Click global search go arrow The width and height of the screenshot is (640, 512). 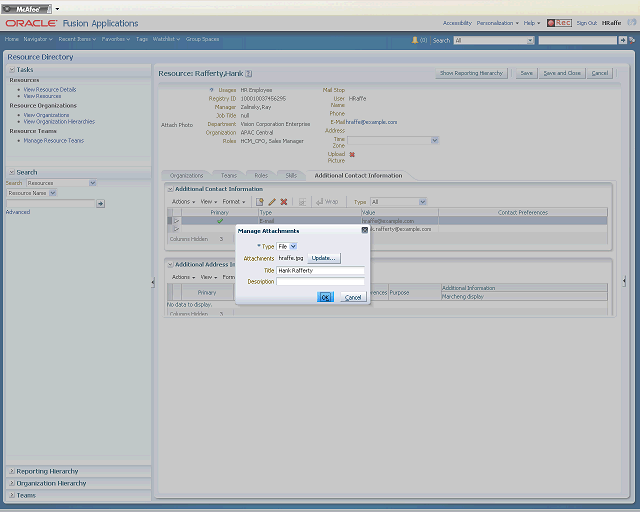tap(622, 40)
